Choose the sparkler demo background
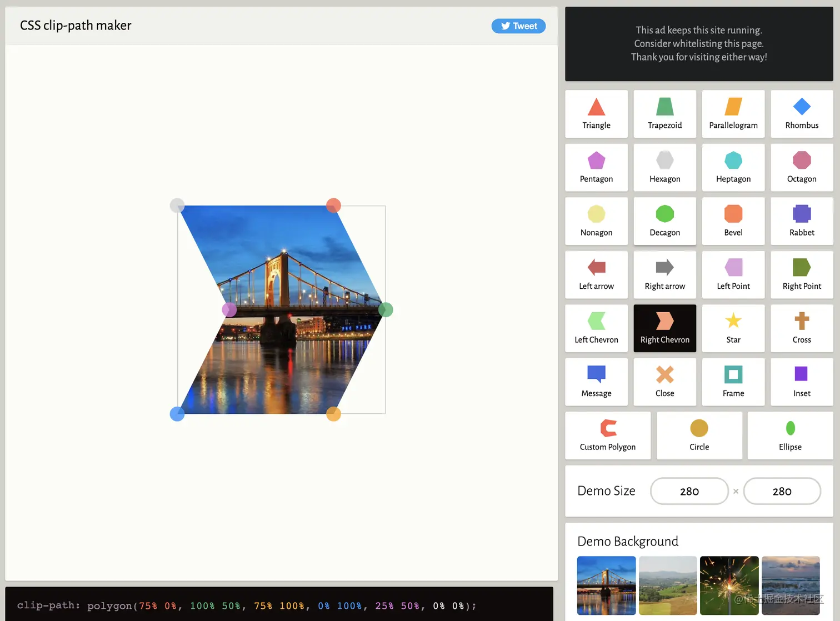 pyautogui.click(x=729, y=585)
